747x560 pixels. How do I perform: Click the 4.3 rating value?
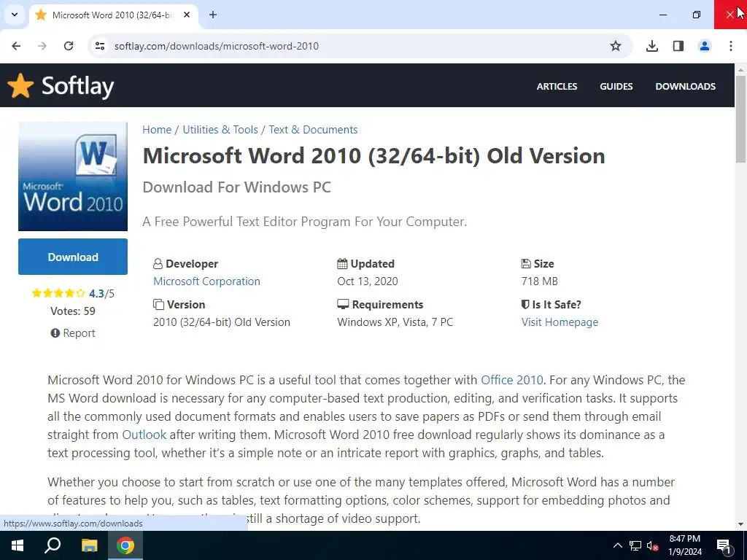click(96, 293)
